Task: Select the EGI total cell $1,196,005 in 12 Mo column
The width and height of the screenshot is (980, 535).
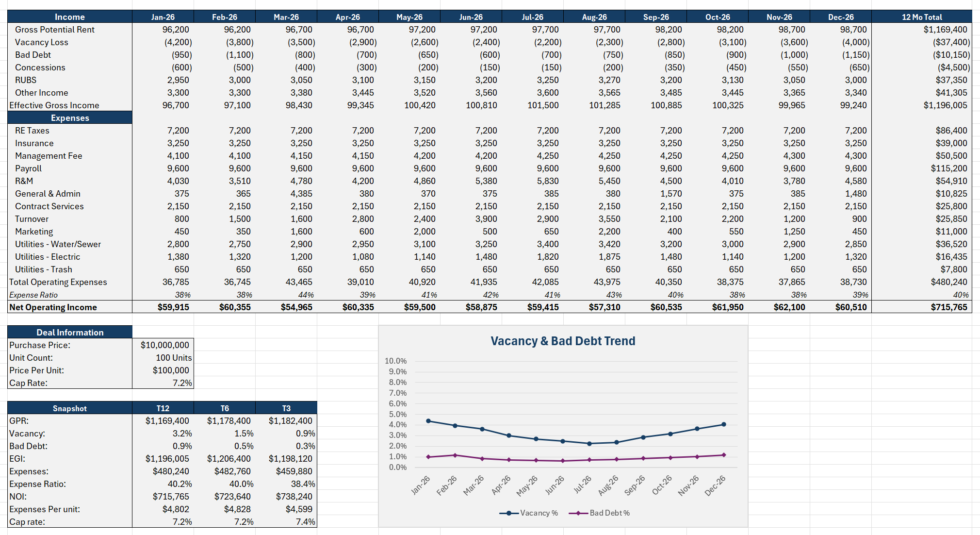Action: click(946, 105)
